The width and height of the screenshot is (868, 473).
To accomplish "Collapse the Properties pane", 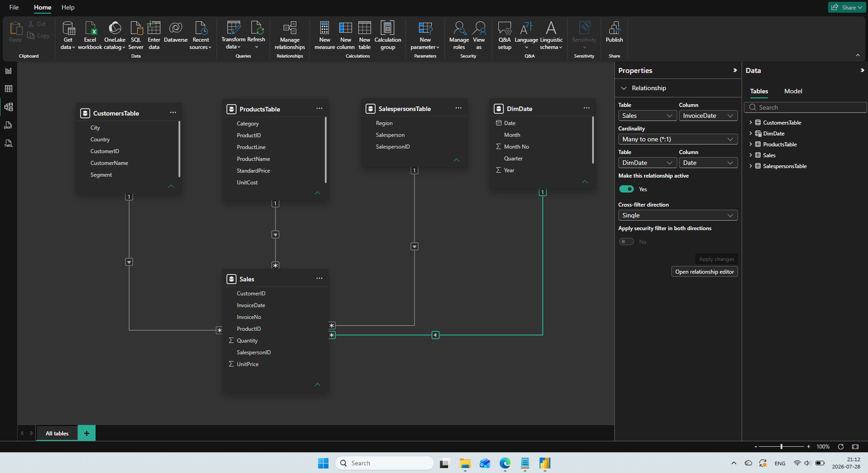I will (735, 71).
